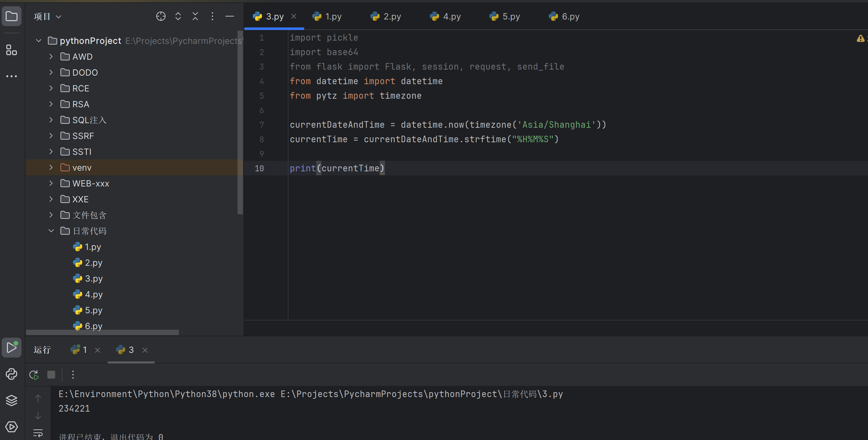Switch to the 6.py editor tab
868x440 pixels.
564,16
